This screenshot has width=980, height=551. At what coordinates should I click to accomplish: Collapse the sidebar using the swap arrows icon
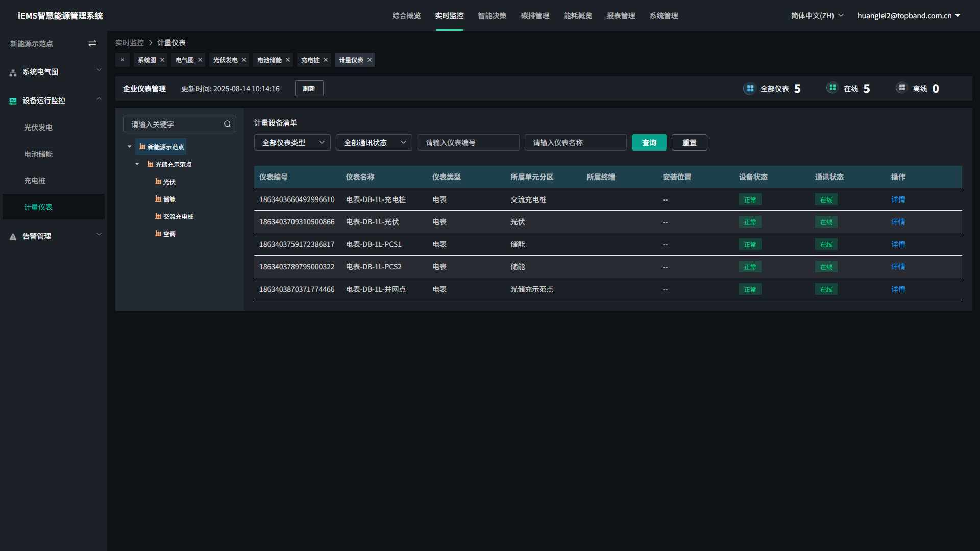tap(92, 43)
